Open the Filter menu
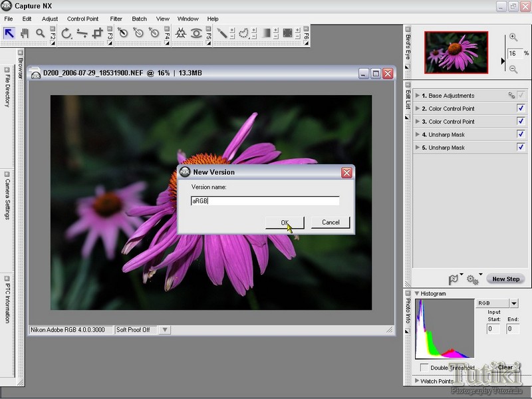This screenshot has height=399, width=532. (x=116, y=19)
